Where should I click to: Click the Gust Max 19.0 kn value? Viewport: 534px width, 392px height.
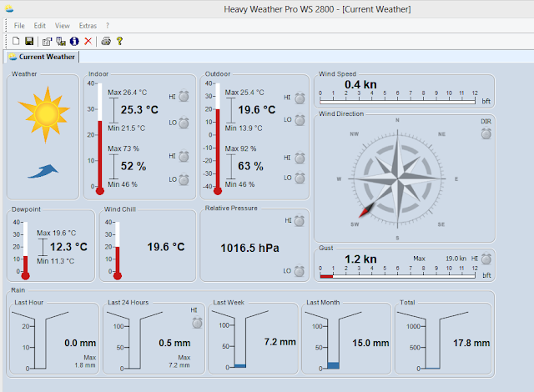tap(456, 259)
